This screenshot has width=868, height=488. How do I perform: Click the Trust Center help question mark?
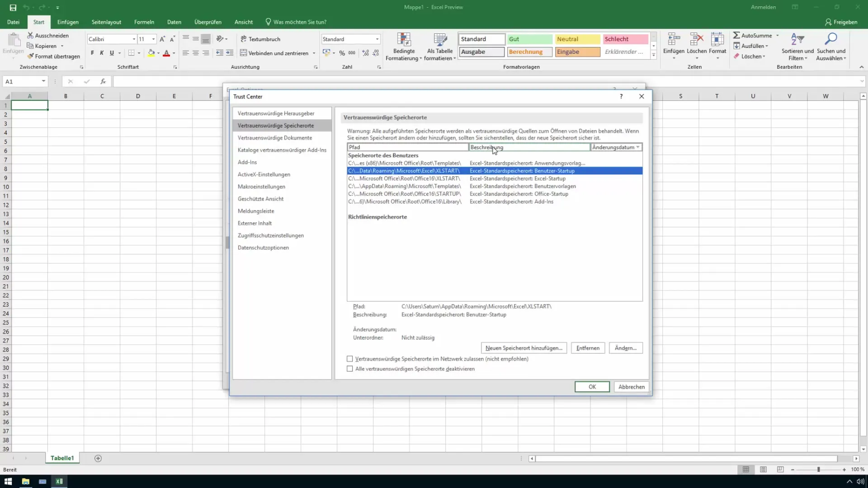click(x=621, y=96)
